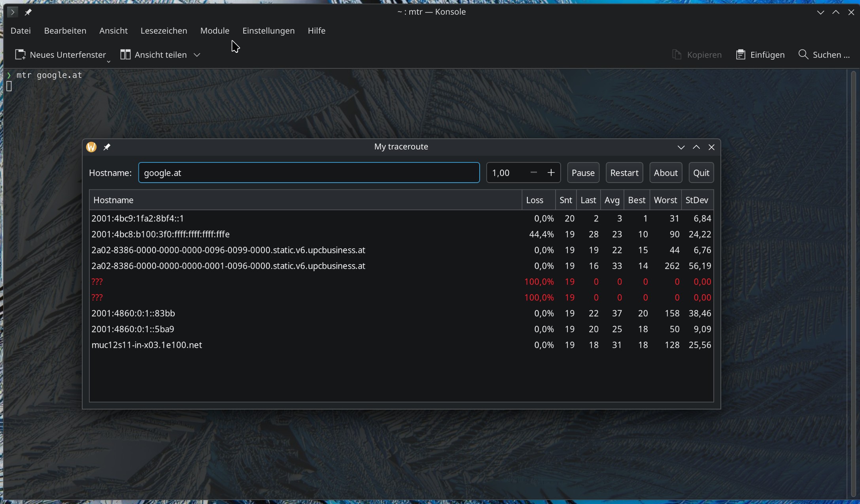Click the Suchen magnifier icon
860x504 pixels.
click(x=803, y=55)
